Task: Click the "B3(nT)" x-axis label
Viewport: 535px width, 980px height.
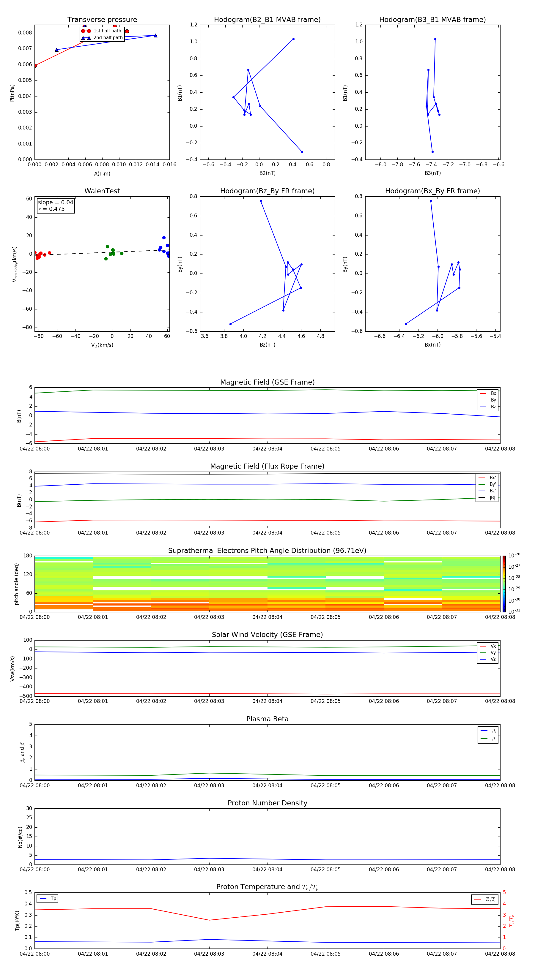Action: click(432, 173)
